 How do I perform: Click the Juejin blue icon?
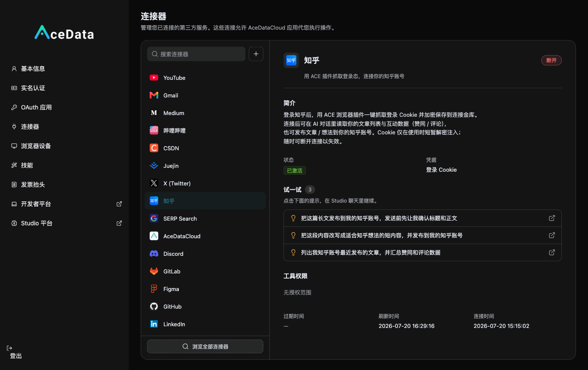pyautogui.click(x=154, y=166)
